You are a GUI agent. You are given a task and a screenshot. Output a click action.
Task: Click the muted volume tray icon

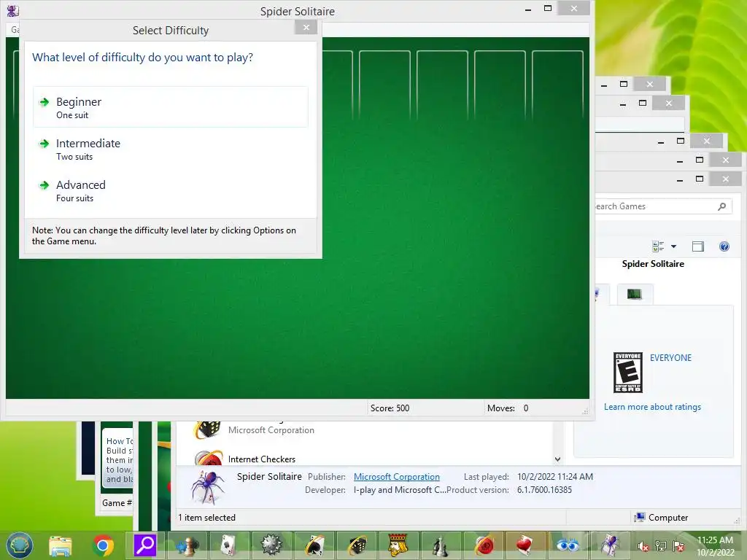point(643,546)
